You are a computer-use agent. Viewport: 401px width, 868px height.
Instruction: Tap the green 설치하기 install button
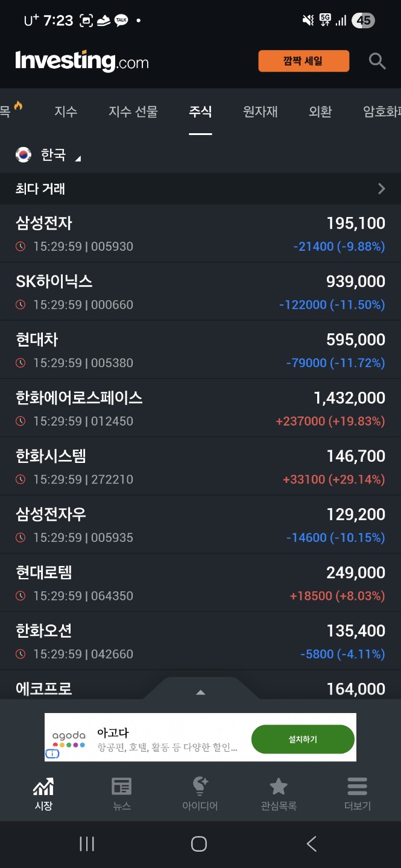(x=302, y=739)
